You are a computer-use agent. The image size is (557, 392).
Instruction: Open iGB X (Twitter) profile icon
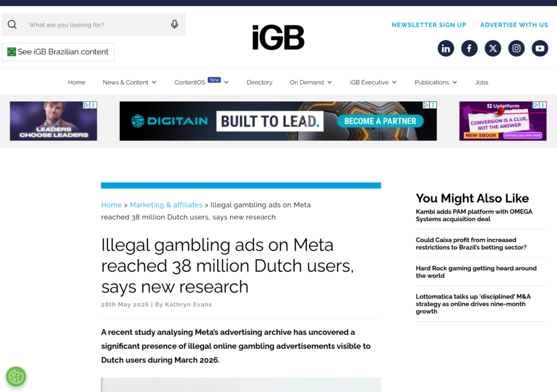pyautogui.click(x=493, y=48)
